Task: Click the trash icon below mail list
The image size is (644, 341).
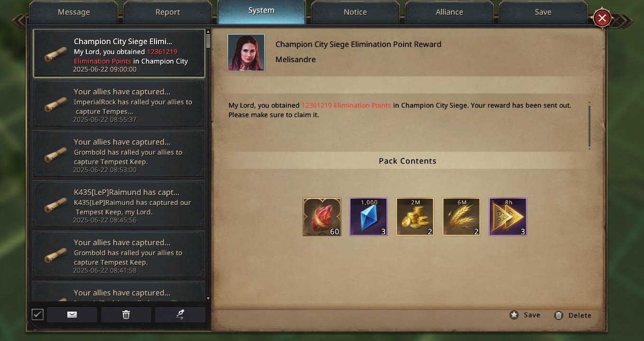Action: pyautogui.click(x=126, y=314)
